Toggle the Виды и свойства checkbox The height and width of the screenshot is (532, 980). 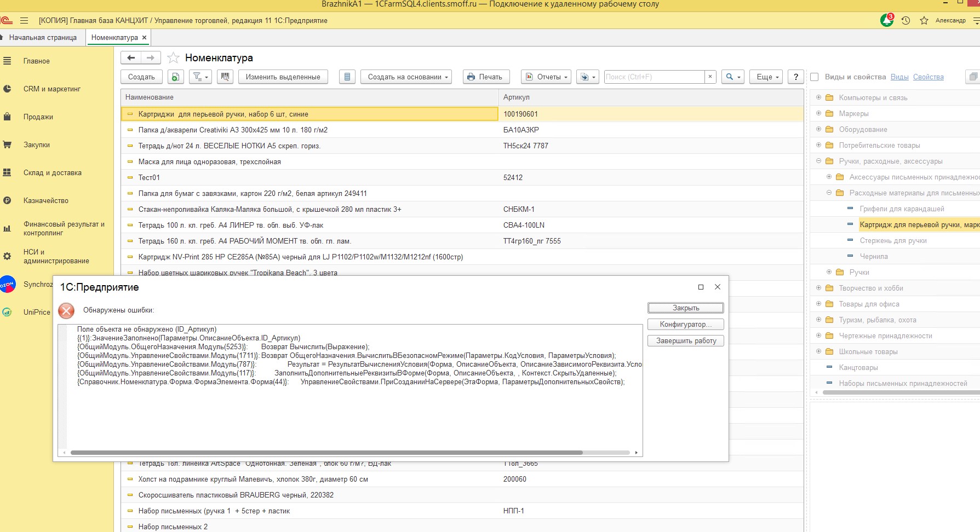click(x=815, y=77)
